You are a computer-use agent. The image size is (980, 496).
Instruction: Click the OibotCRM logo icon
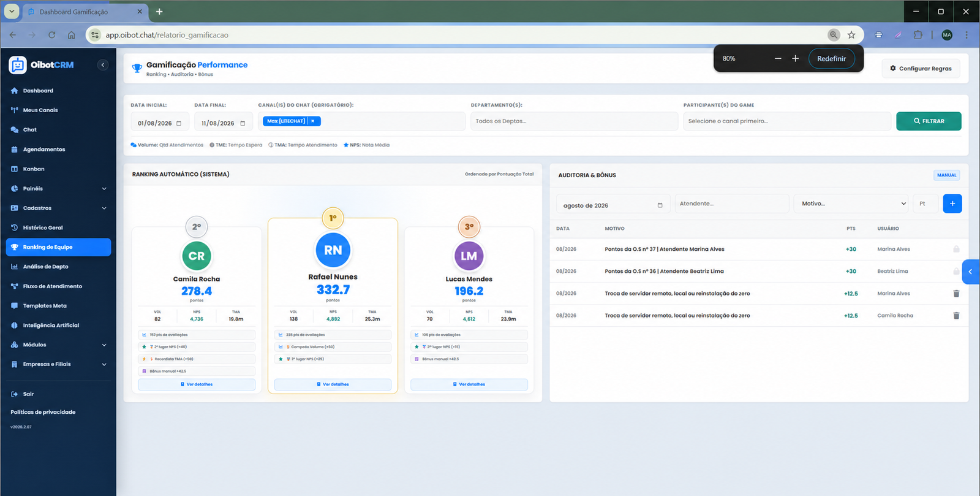coord(18,65)
